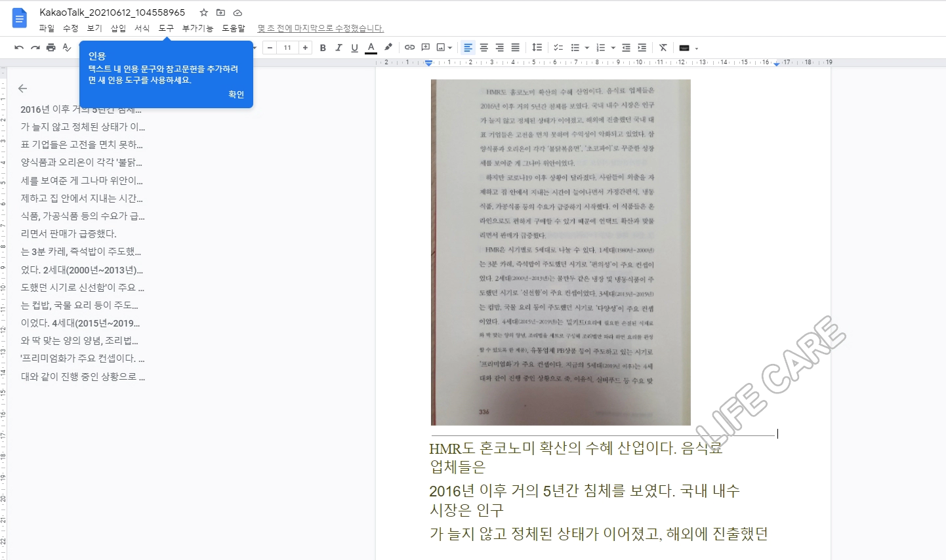The image size is (946, 560).
Task: Insert a numbered list
Action: click(600, 47)
